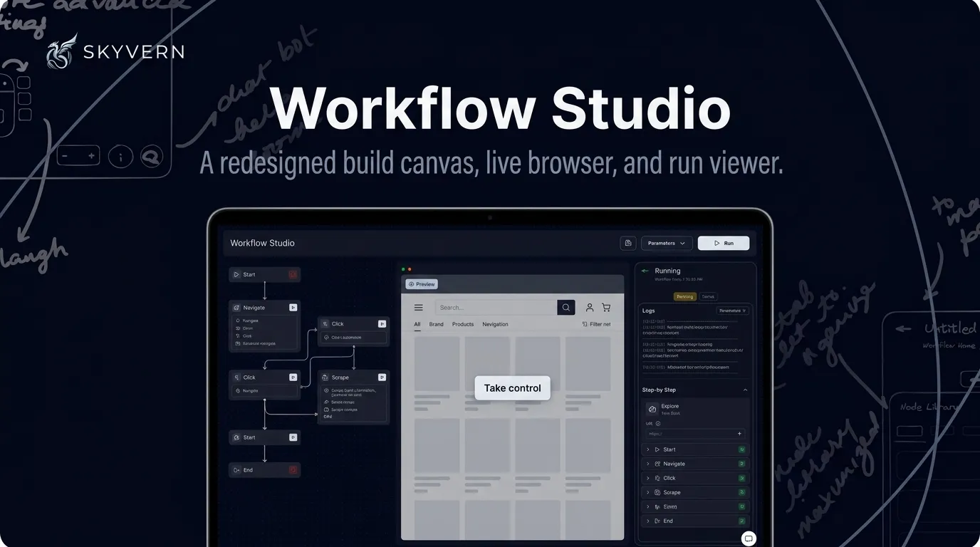Click the red icon on the End node

[x=293, y=470]
